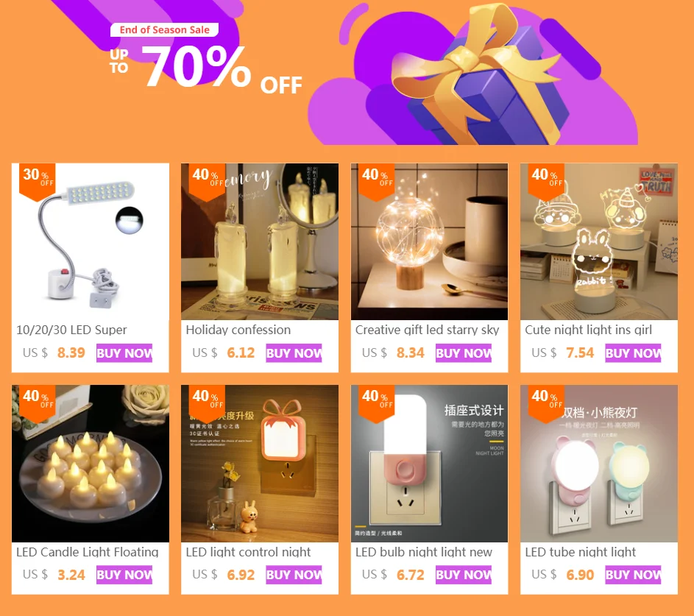
Task: Click the End of Season Sale label
Action: coord(164,29)
